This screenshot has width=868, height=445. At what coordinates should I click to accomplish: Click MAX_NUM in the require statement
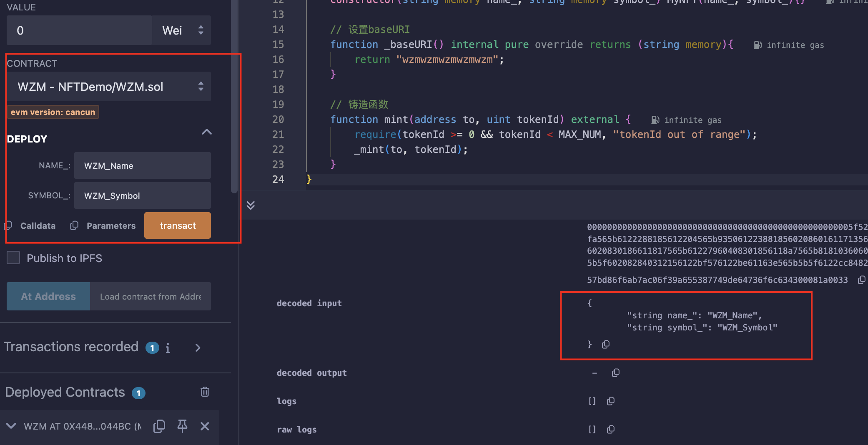tap(580, 135)
